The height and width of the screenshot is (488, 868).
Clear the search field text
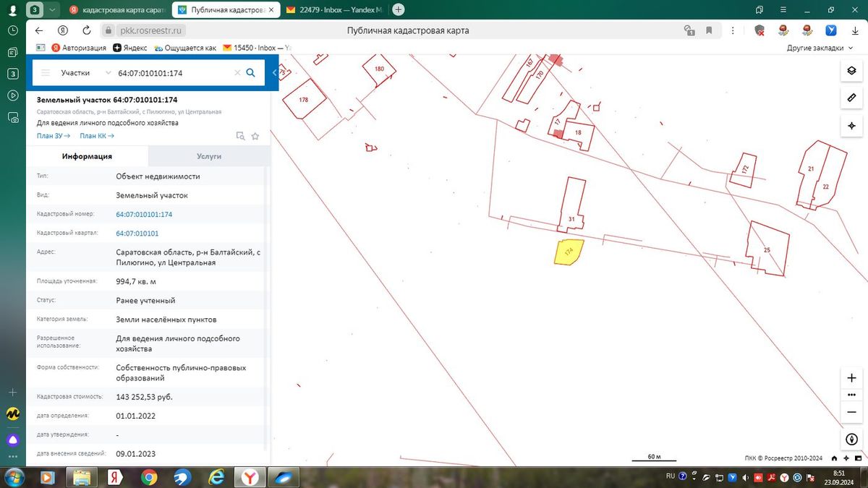click(237, 72)
